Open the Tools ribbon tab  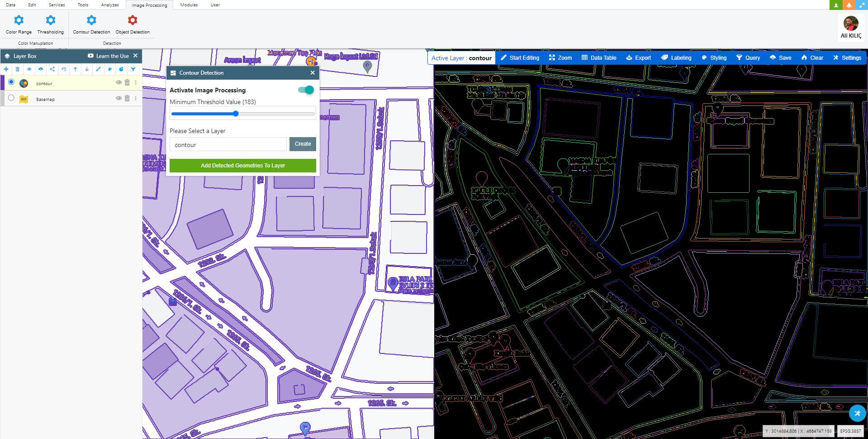point(83,5)
